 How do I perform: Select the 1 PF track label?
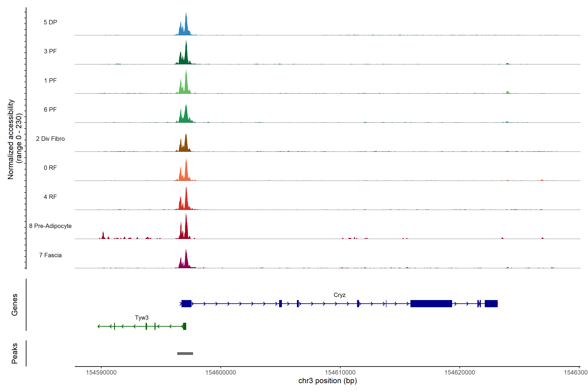point(50,81)
